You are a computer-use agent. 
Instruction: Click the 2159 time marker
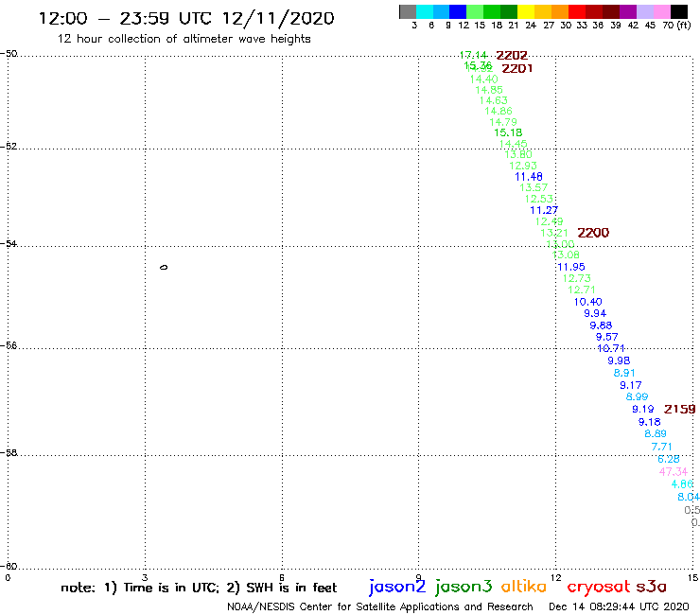680,409
